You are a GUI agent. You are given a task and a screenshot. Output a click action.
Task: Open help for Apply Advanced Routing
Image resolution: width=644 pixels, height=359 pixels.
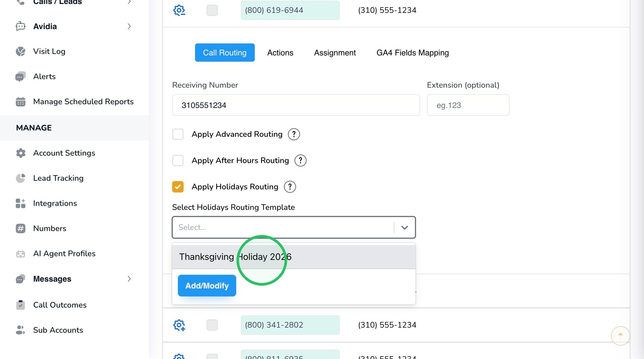click(294, 134)
